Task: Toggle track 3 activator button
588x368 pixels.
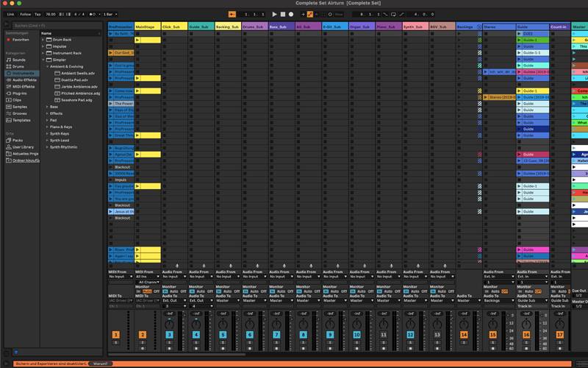Action: [x=169, y=335]
